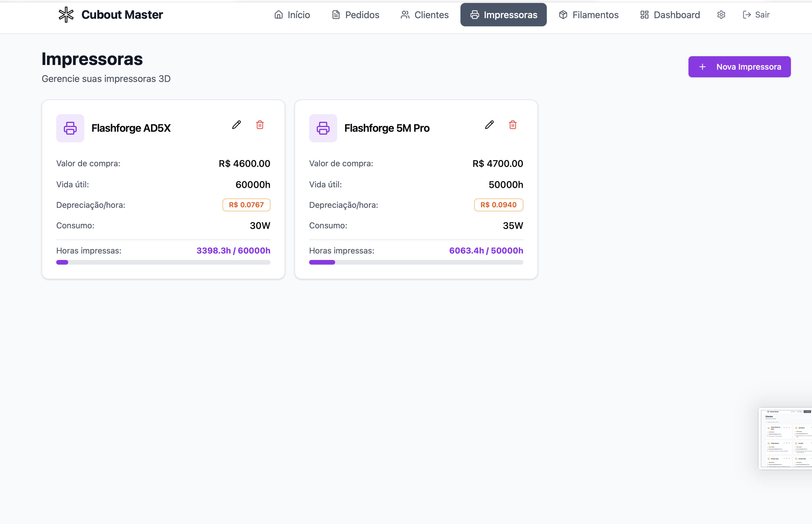Click the 6063.4h / 50000h hours value

pos(486,251)
